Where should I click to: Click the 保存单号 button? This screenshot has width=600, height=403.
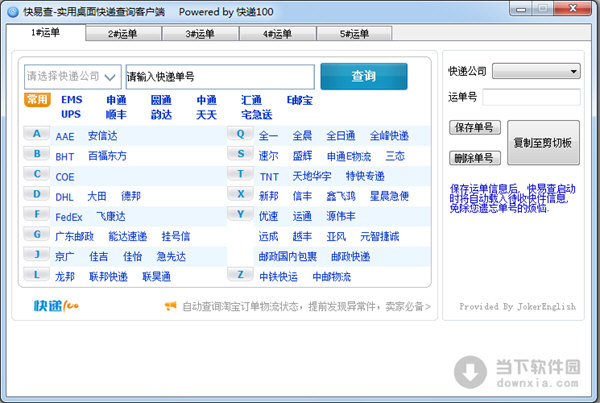point(475,127)
